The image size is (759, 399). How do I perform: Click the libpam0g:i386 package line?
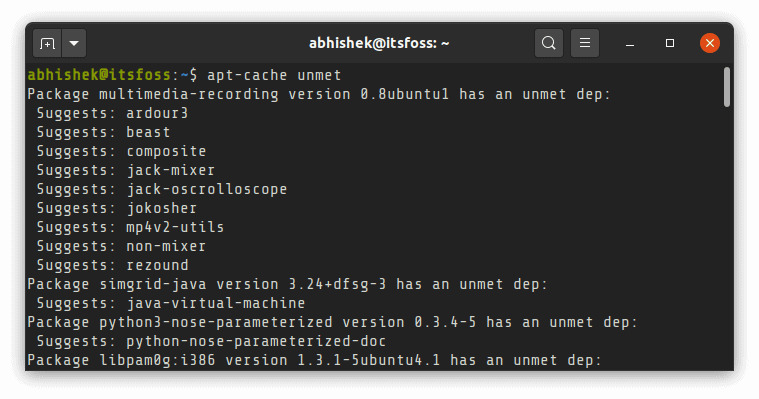pos(315,360)
